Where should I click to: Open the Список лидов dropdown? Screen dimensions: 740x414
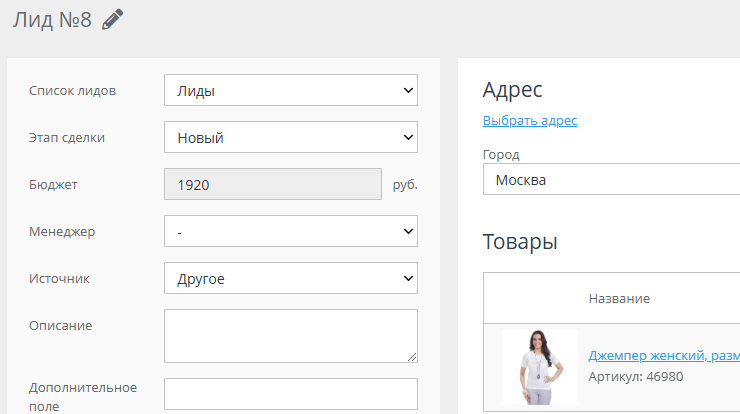pos(290,91)
